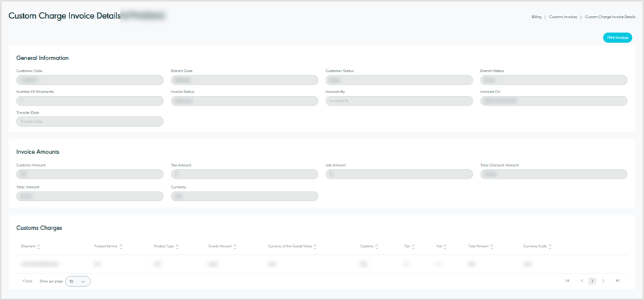Image resolution: width=644 pixels, height=300 pixels.
Task: Sort by Currency Code column icon
Action: [550, 246]
